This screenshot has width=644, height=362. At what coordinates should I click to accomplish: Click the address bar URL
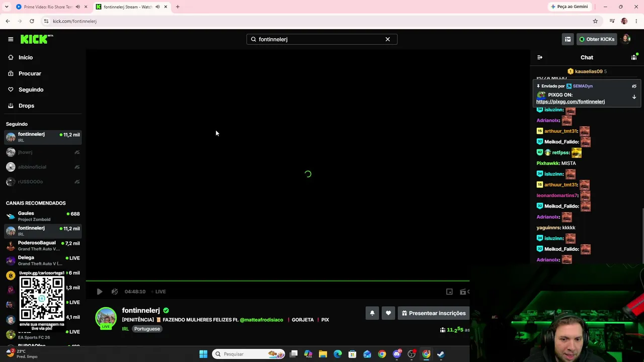pos(74,21)
